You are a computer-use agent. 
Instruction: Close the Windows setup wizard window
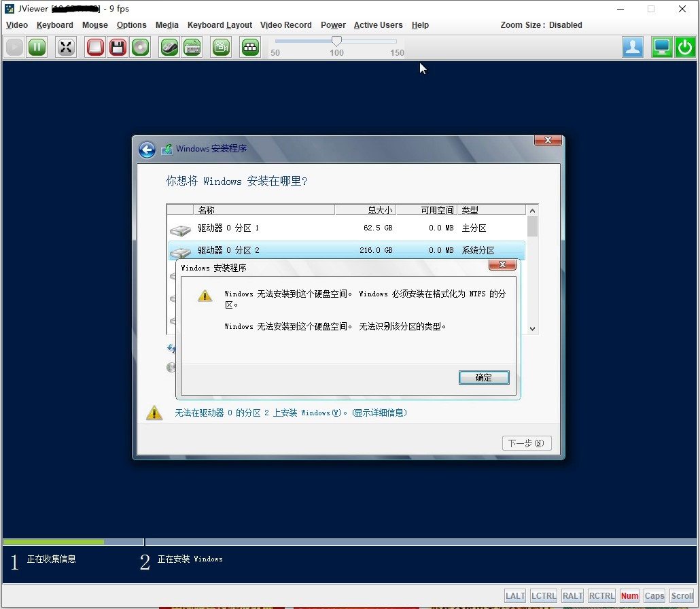tap(548, 140)
